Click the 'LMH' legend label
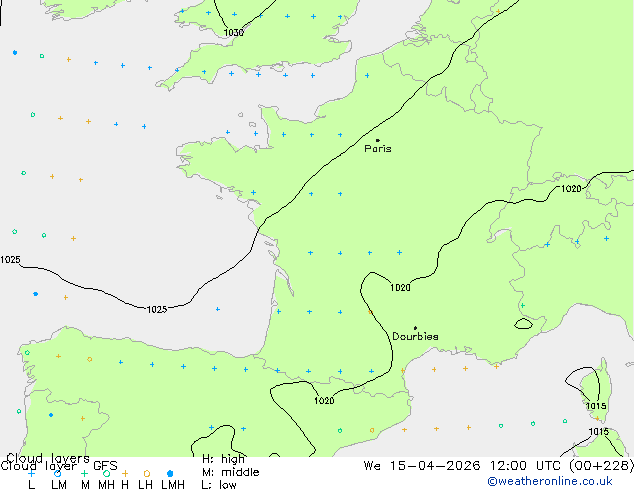The height and width of the screenshot is (490, 634). 173,485
